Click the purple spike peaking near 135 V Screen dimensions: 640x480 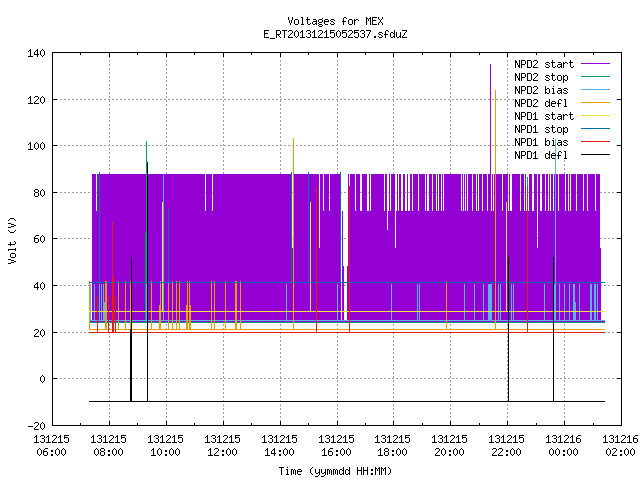click(x=490, y=118)
